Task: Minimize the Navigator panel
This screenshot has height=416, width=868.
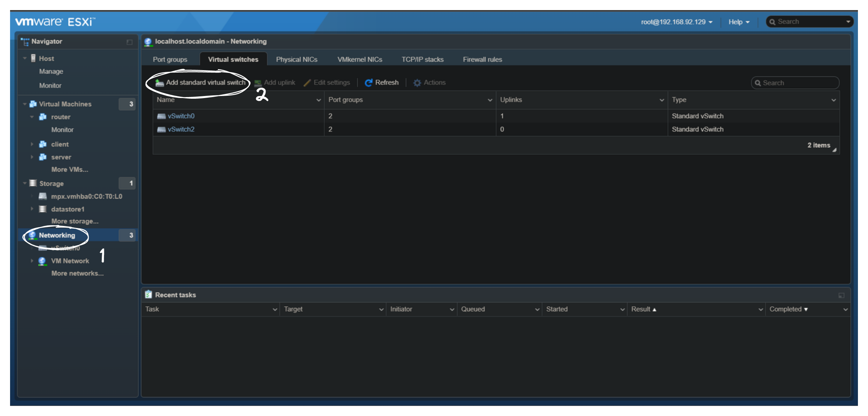Action: (129, 42)
